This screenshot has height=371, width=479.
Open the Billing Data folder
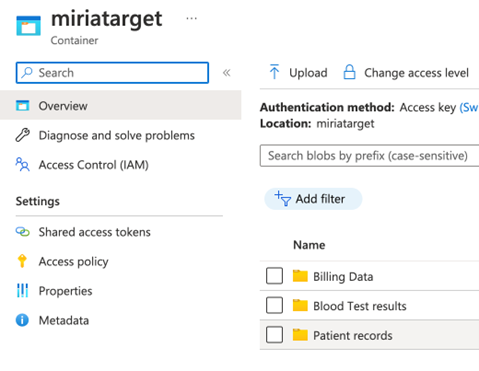click(x=343, y=277)
